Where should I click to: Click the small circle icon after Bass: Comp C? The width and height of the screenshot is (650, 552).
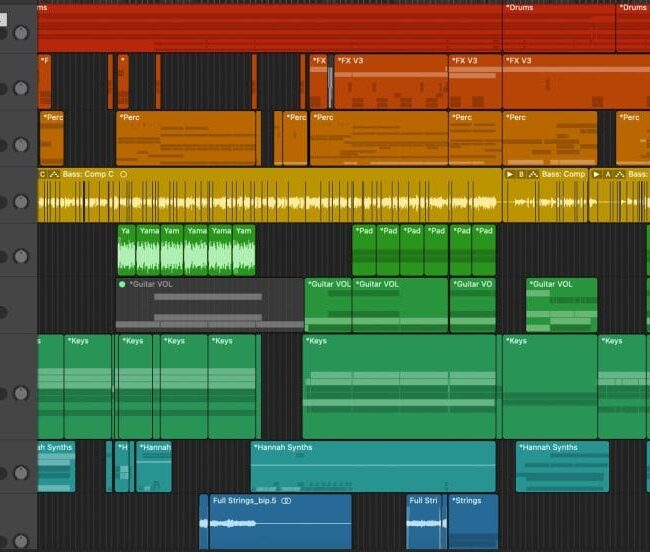pos(124,174)
